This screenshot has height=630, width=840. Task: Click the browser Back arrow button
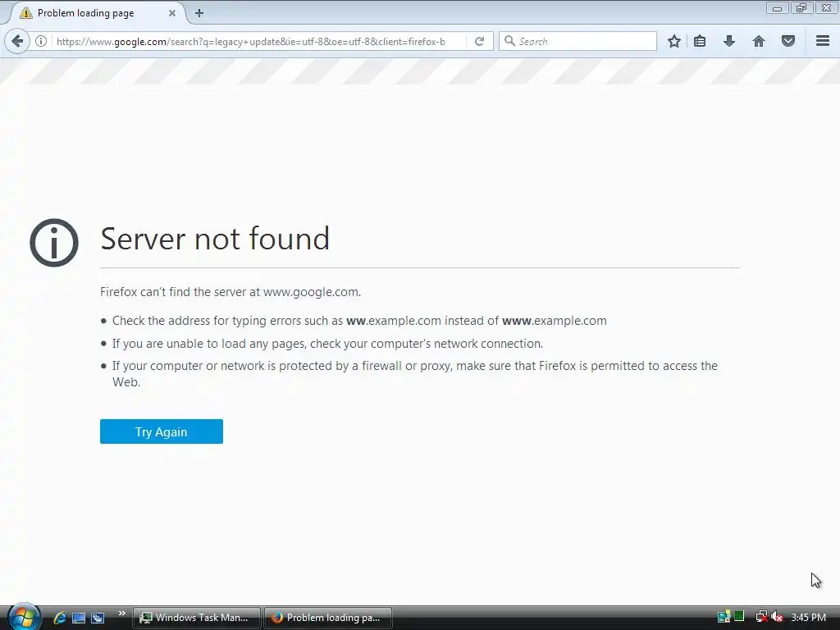click(17, 41)
